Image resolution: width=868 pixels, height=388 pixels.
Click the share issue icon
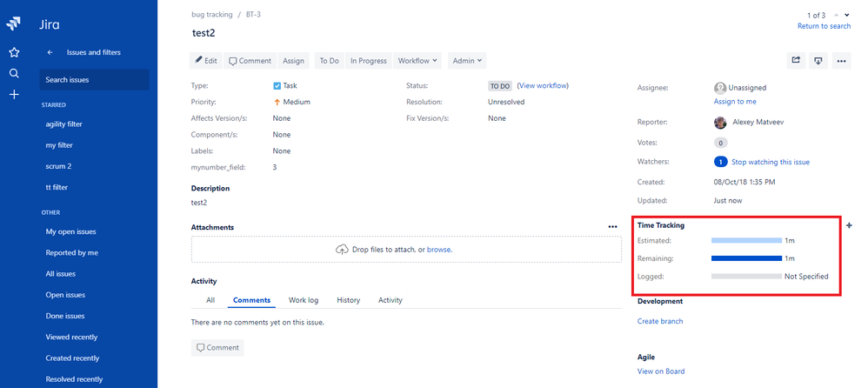(x=796, y=61)
